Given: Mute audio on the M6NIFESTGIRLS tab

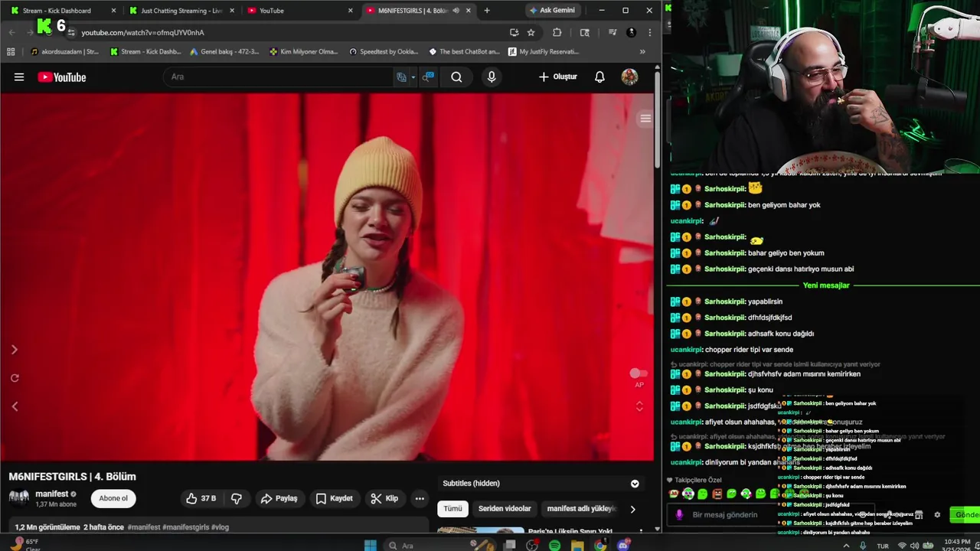Looking at the screenshot, I should click(x=456, y=11).
